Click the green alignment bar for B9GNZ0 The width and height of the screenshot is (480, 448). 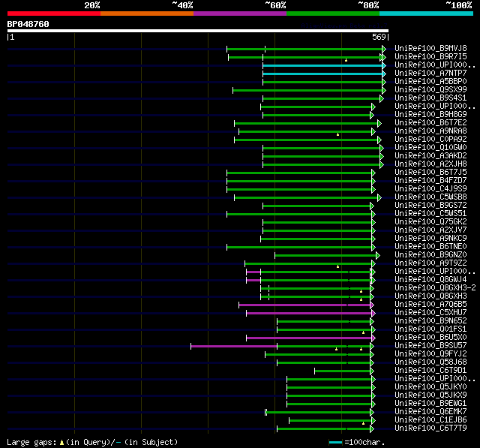pos(325,255)
